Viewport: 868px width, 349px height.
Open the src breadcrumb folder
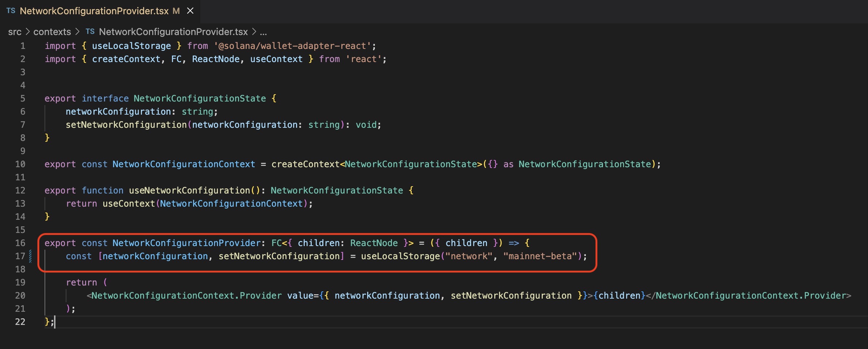click(x=15, y=32)
